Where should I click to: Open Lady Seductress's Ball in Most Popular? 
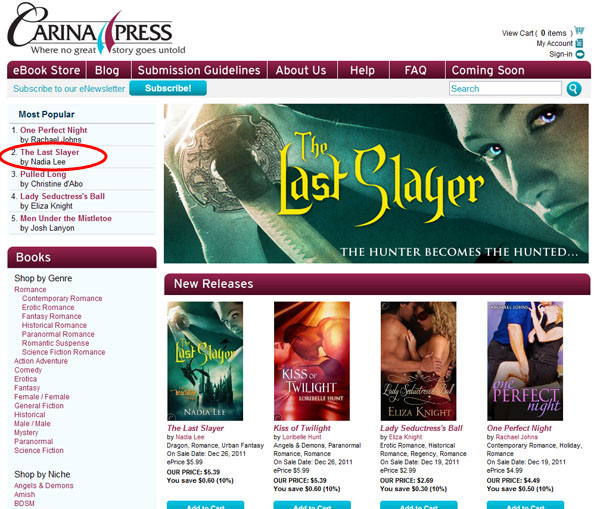(62, 196)
